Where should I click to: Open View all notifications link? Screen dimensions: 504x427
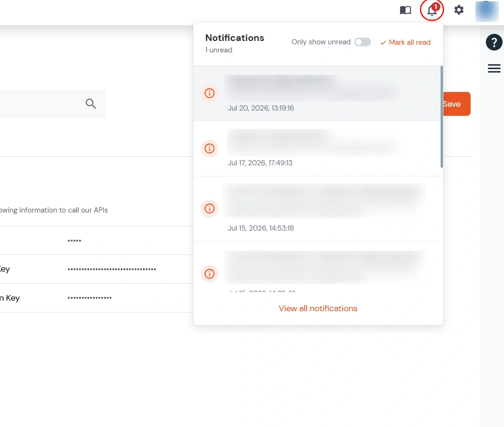[x=318, y=308]
